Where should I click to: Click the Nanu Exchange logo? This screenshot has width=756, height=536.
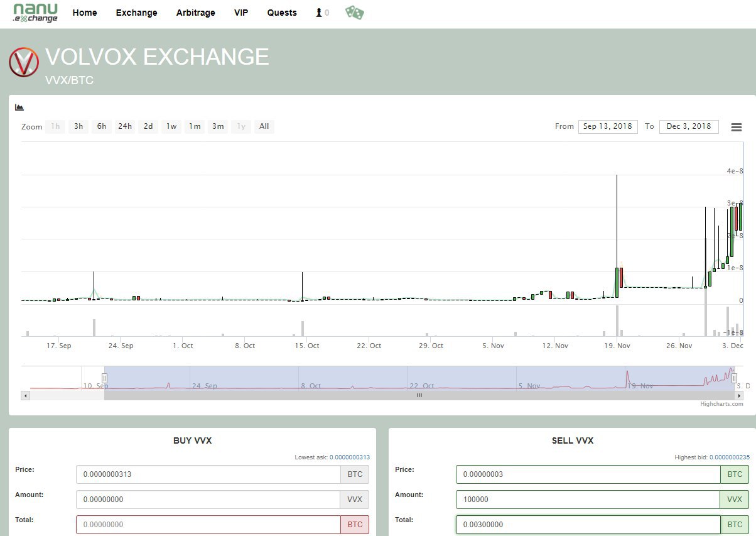(x=35, y=13)
